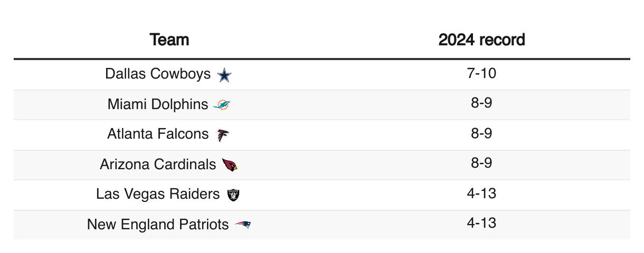Click the Miami Dolphins logo icon
Screen dimensions: 644x253
(x=222, y=105)
